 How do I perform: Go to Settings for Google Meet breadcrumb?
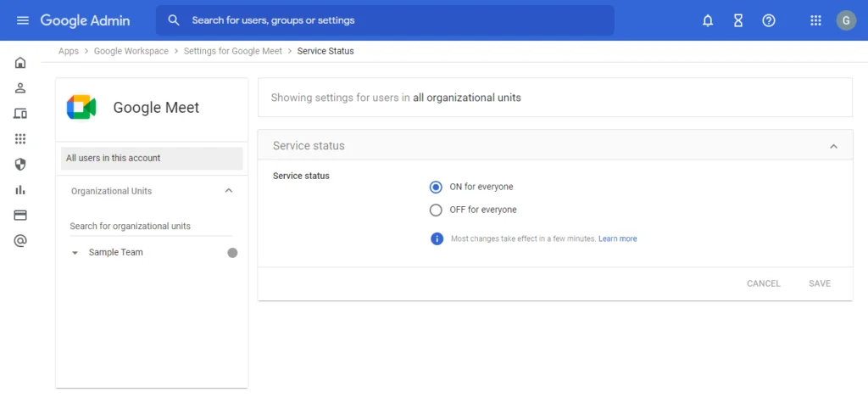click(233, 51)
